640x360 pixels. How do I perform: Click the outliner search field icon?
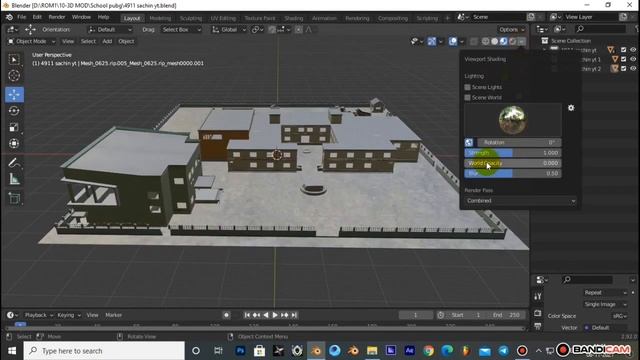[580, 29]
